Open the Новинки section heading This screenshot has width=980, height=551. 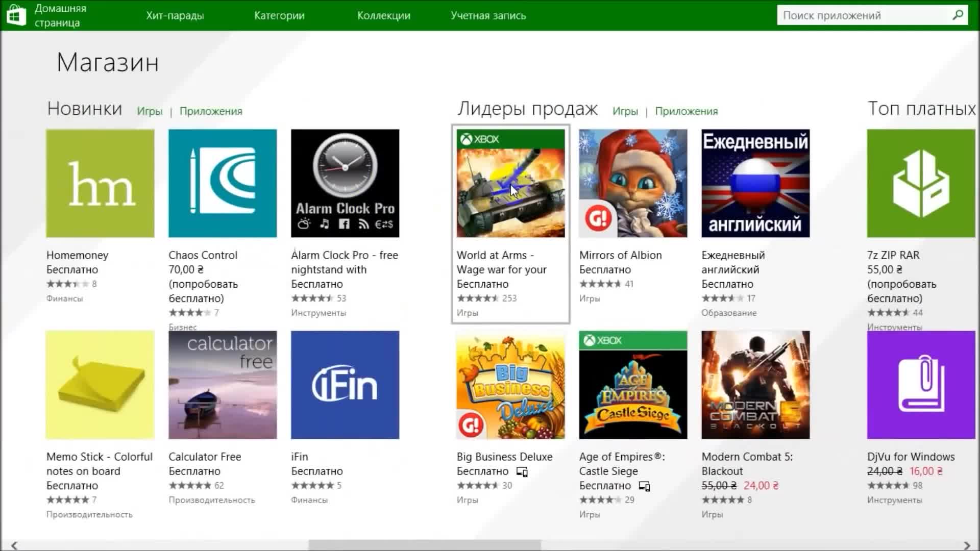pyautogui.click(x=85, y=109)
